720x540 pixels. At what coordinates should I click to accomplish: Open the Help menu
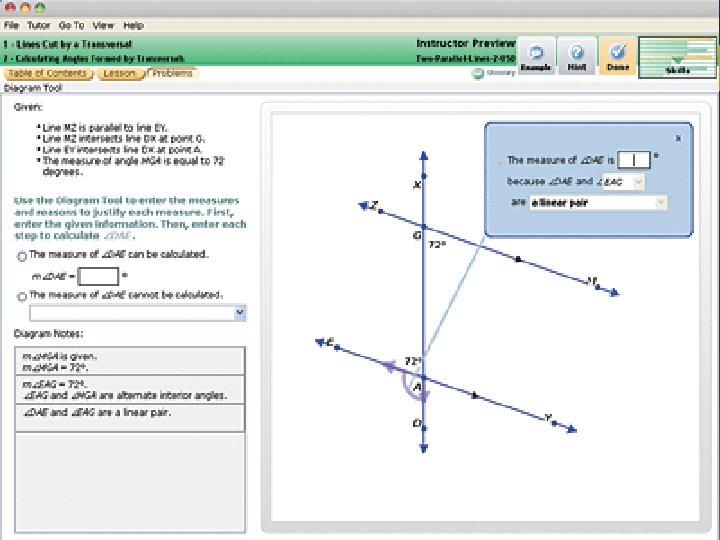(x=134, y=25)
